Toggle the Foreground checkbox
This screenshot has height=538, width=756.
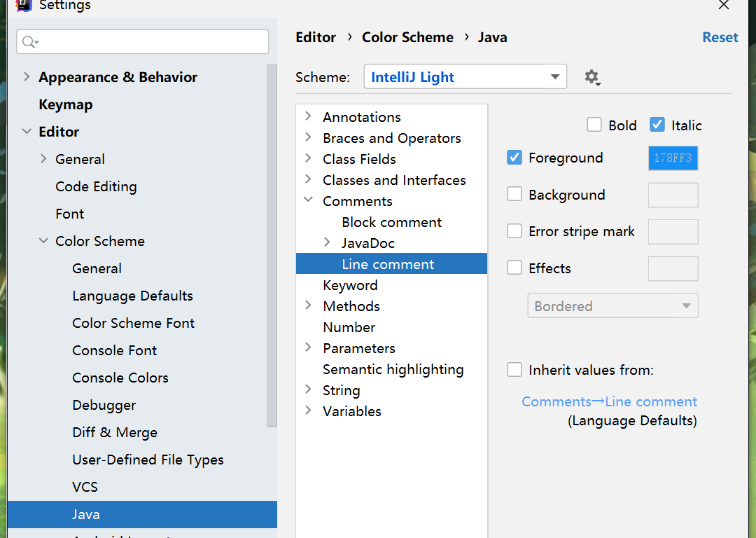pyautogui.click(x=514, y=158)
